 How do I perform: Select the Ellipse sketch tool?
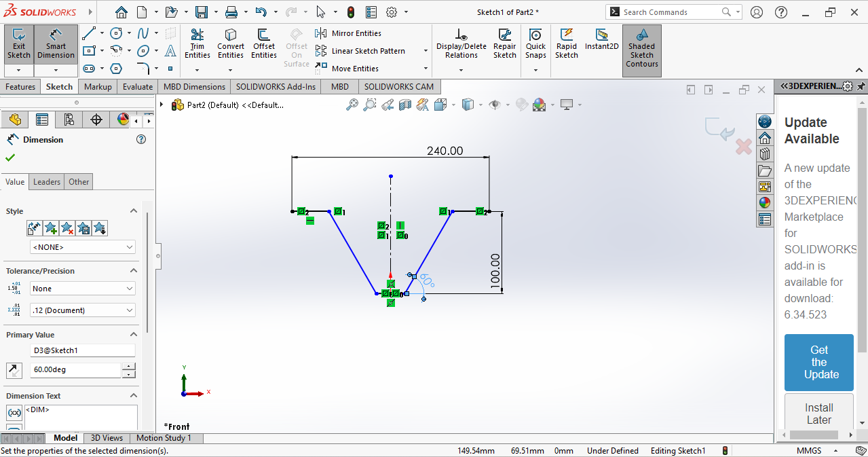pos(143,50)
